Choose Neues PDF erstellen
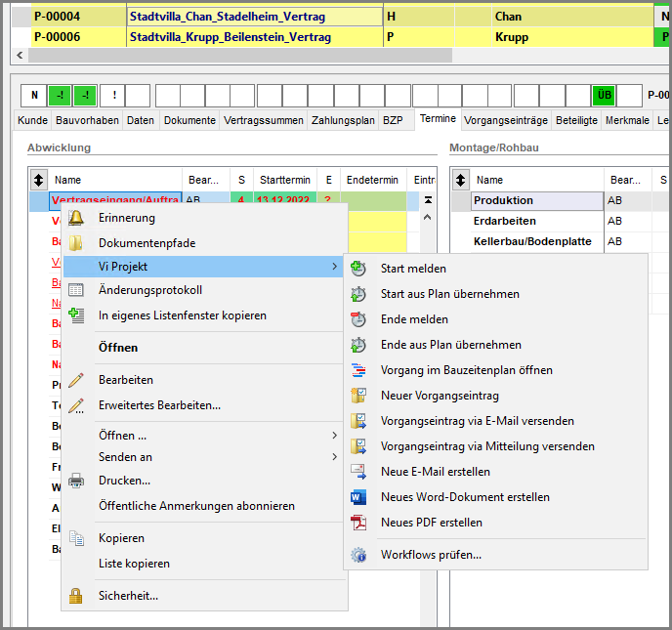 pyautogui.click(x=496, y=523)
